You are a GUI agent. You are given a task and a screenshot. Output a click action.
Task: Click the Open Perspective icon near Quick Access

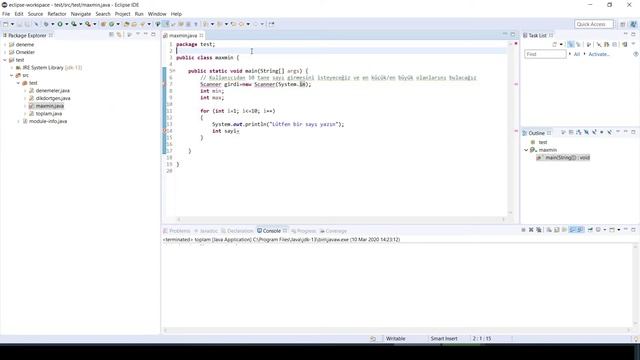tap(623, 24)
